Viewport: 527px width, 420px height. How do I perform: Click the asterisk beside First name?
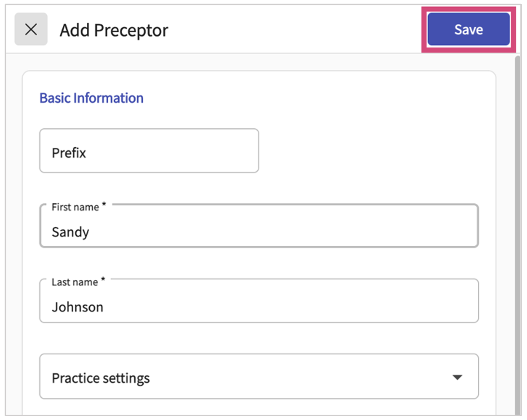104,206
